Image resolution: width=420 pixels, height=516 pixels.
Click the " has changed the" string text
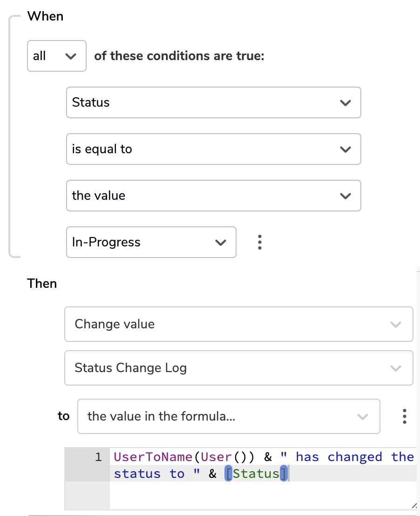click(347, 457)
